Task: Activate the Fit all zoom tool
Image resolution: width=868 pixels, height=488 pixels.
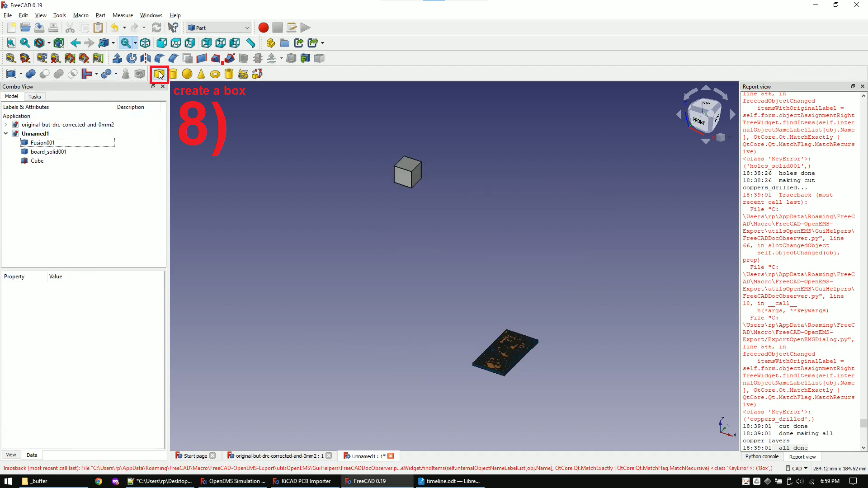Action: (x=11, y=43)
